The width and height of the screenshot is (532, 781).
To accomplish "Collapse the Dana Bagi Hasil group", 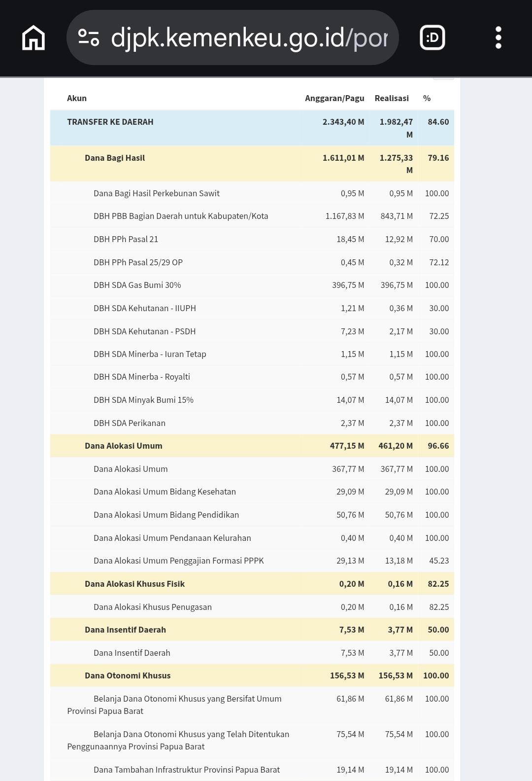I will 115,158.
